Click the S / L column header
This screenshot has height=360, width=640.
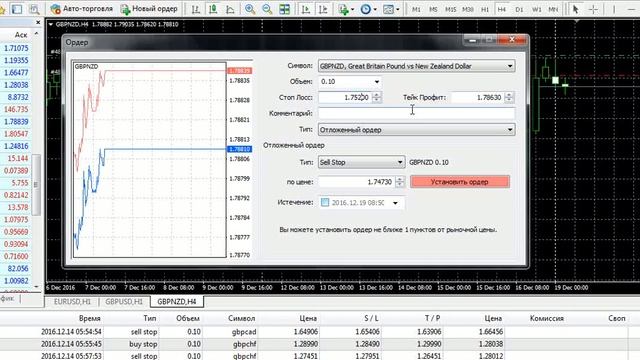[x=371, y=318]
